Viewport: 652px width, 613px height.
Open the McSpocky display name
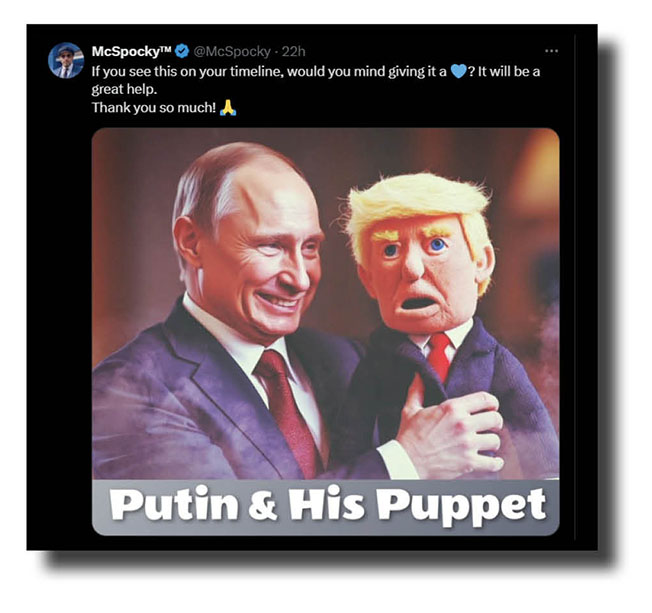[x=131, y=51]
